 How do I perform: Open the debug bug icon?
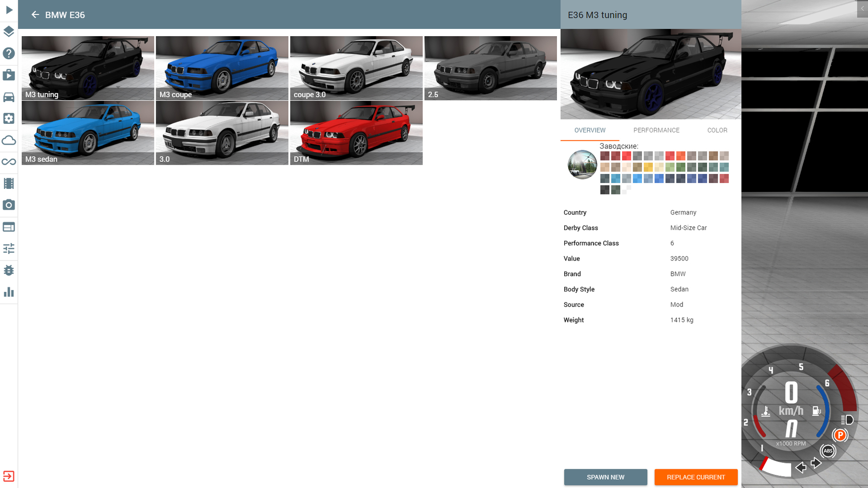[x=9, y=270]
